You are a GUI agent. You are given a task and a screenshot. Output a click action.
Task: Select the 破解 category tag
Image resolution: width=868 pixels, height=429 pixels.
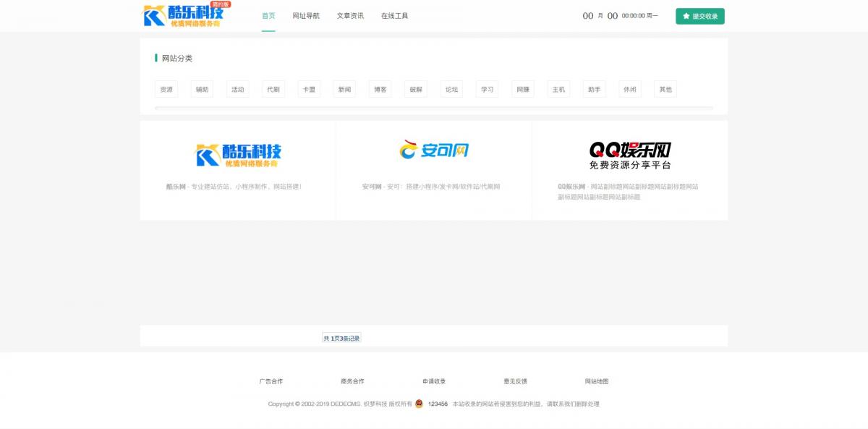[x=416, y=90]
